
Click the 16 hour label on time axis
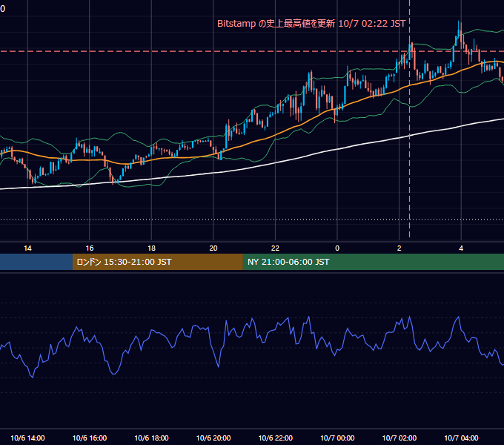[x=90, y=248]
